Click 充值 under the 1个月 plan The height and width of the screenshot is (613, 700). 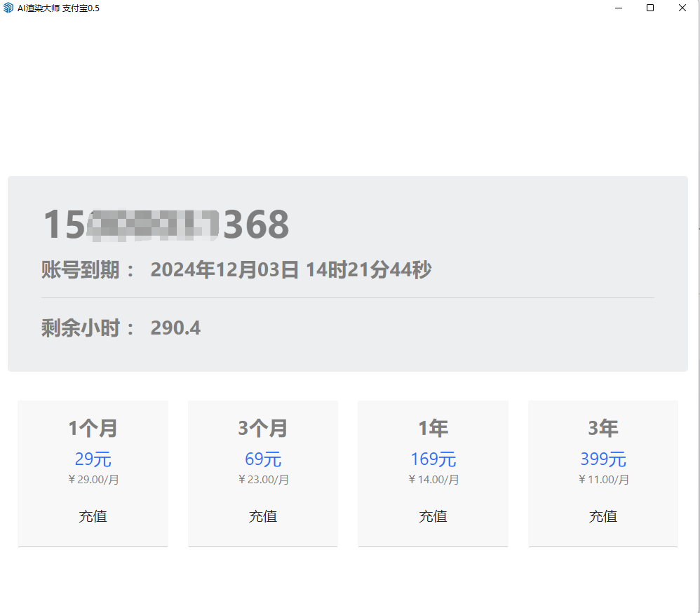coord(93,516)
